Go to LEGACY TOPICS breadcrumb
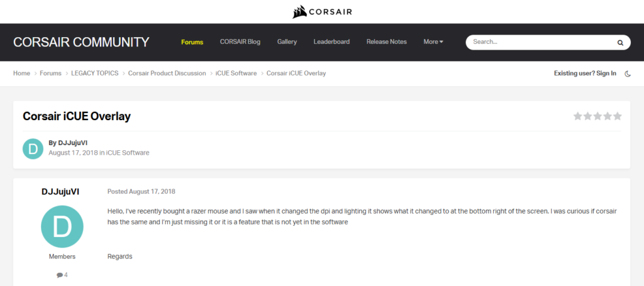 click(95, 74)
